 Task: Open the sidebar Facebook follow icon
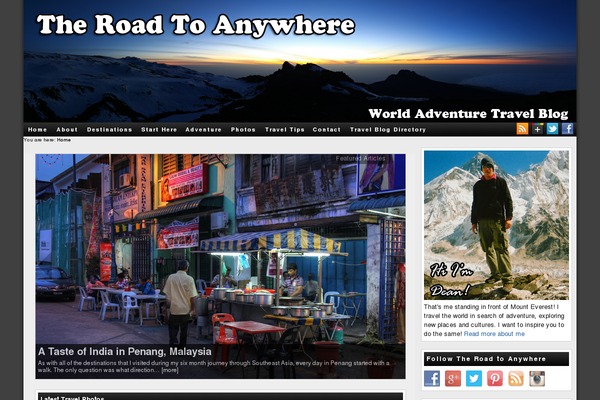pyautogui.click(x=432, y=379)
